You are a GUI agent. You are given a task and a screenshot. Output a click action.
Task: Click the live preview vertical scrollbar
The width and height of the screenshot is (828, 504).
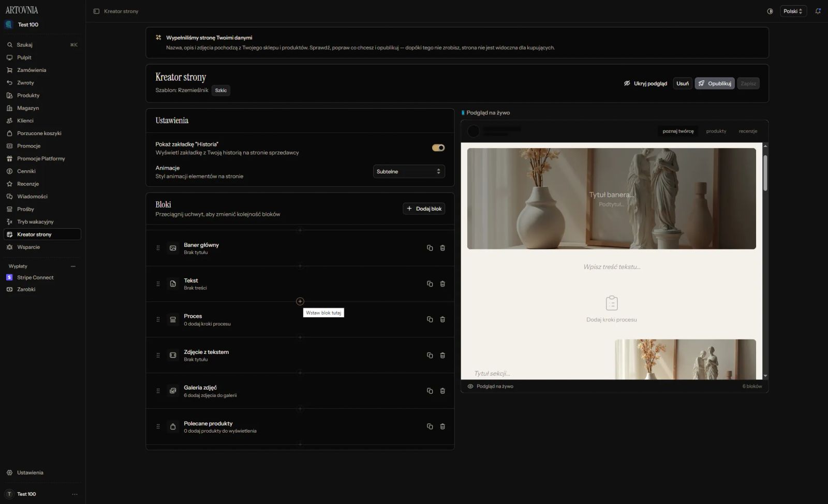tap(765, 173)
